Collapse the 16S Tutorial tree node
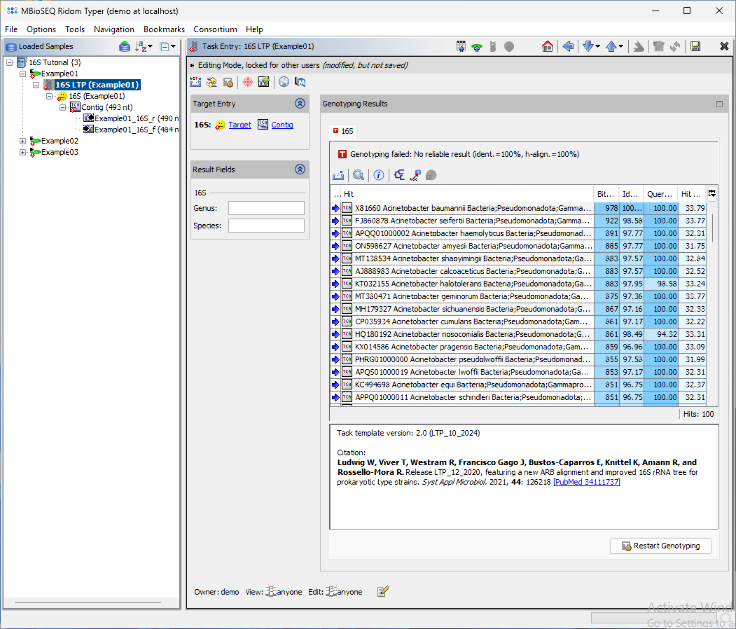 [9, 62]
